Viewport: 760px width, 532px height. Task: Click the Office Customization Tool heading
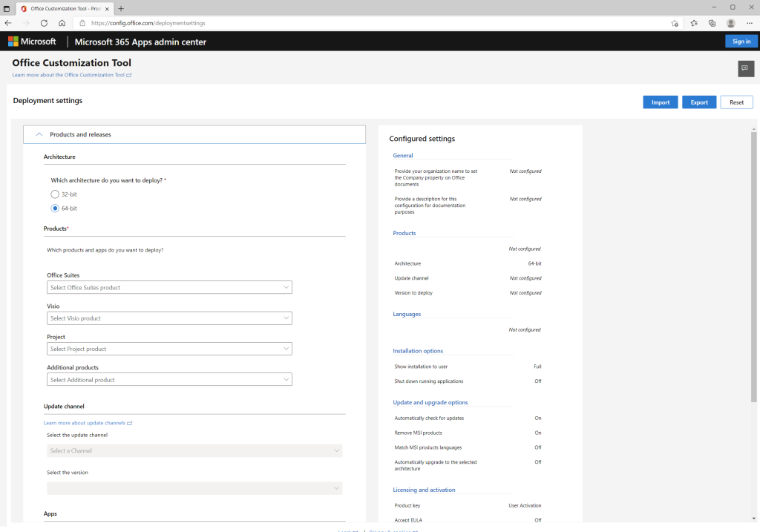coord(72,62)
